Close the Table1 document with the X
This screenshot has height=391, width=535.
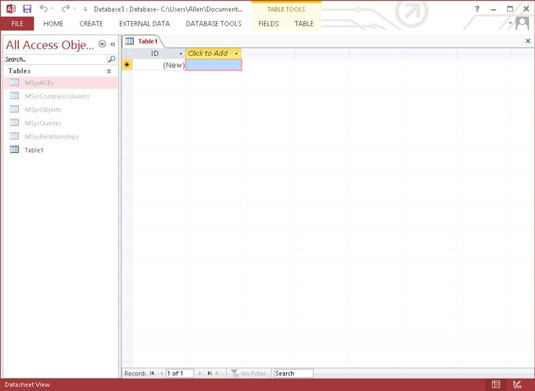coord(528,41)
